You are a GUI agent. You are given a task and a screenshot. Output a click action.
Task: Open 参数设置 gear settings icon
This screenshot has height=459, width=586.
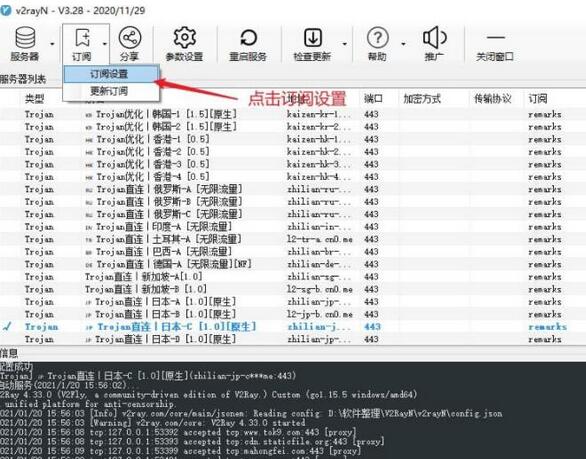(x=184, y=43)
